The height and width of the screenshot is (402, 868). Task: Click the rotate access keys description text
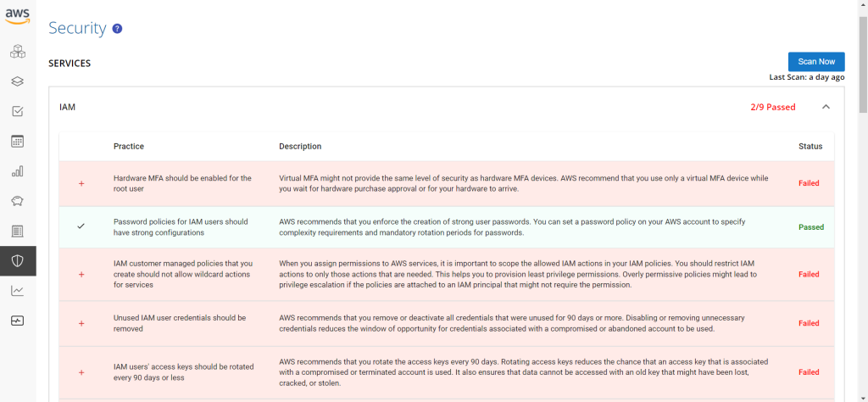coord(524,372)
